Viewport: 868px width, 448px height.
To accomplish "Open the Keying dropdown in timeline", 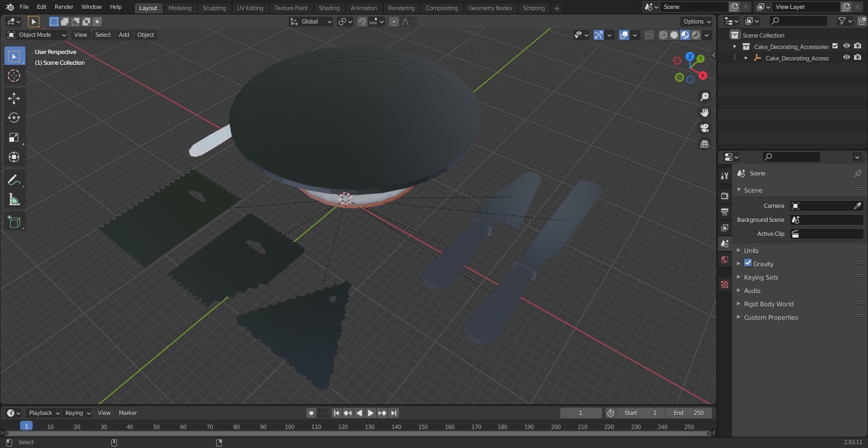I will click(x=78, y=413).
